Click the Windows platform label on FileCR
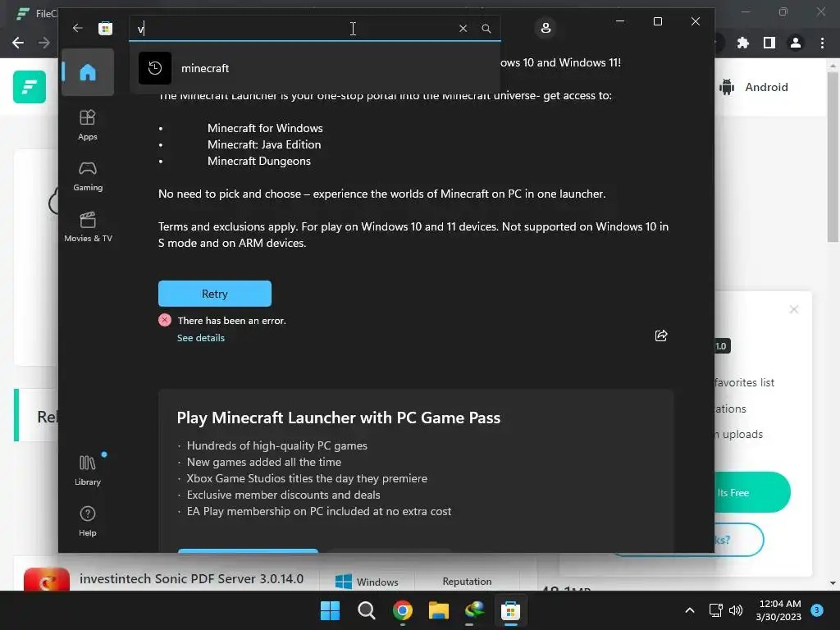This screenshot has width=840, height=630. (x=367, y=582)
